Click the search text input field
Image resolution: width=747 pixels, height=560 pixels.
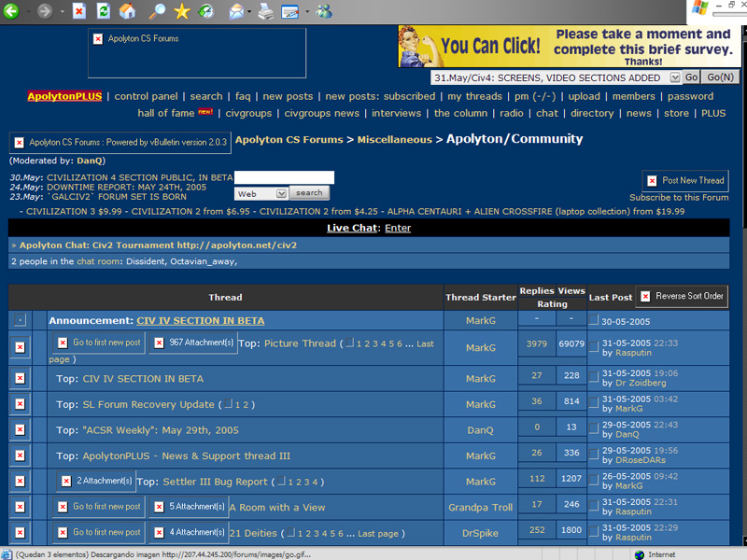284,177
